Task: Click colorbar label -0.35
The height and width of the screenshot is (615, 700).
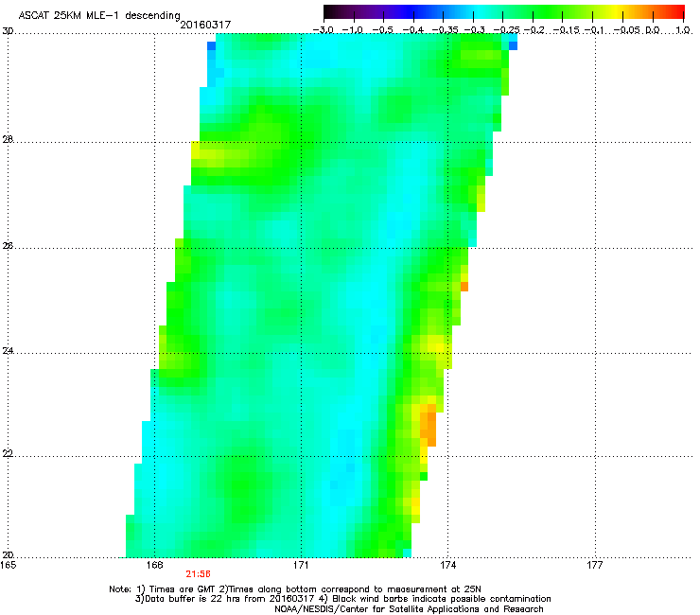Action: click(445, 30)
